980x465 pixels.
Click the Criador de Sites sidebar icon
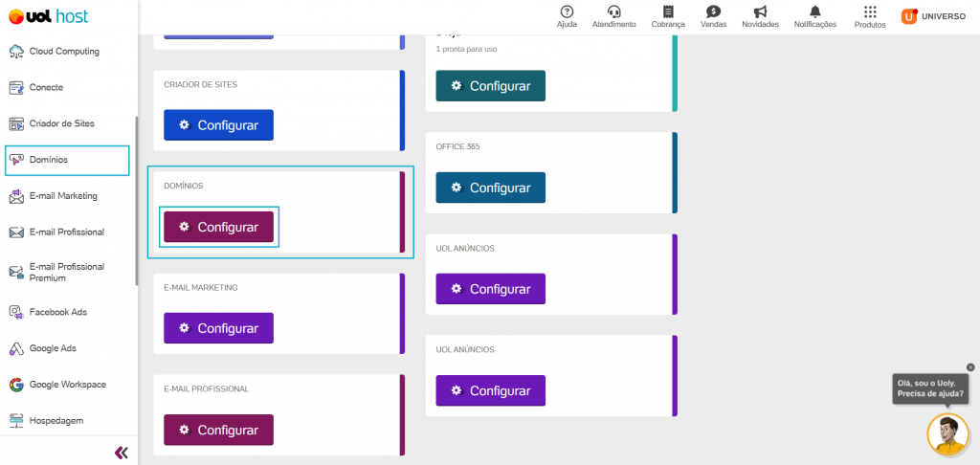16,123
